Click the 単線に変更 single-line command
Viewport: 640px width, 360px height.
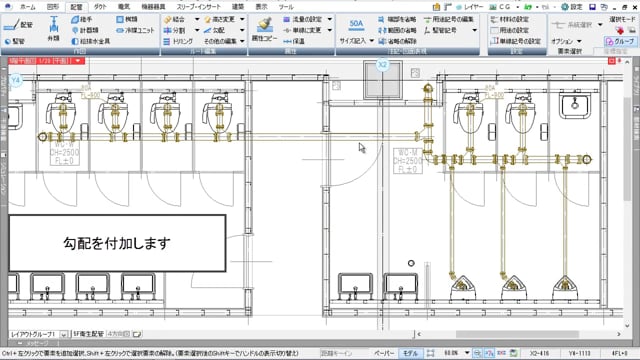[302, 30]
